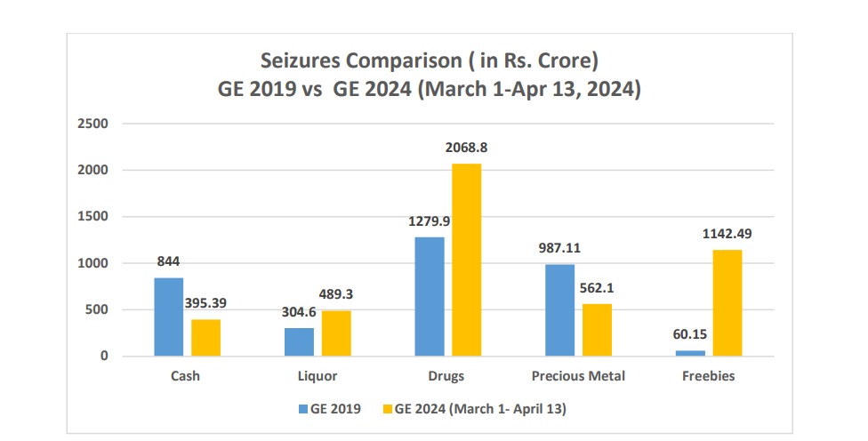
Task: Pick the yellow Liquor bar
Action: tap(336, 333)
